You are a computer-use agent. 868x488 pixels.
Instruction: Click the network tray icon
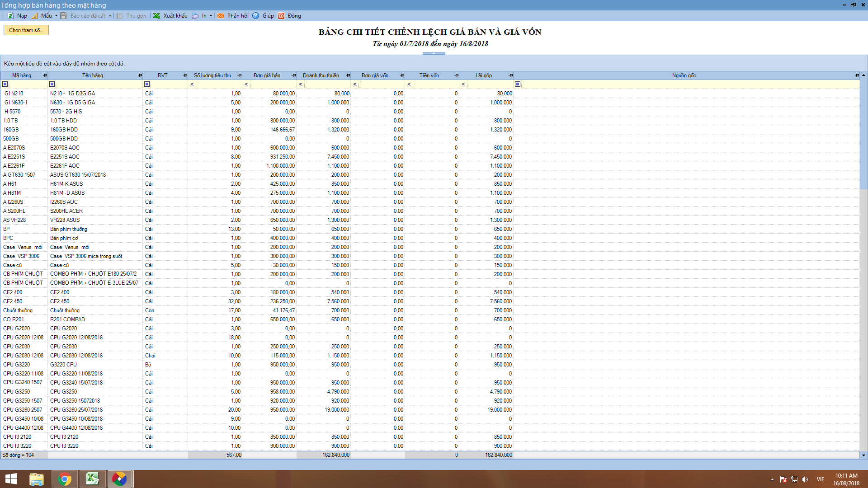pyautogui.click(x=794, y=479)
